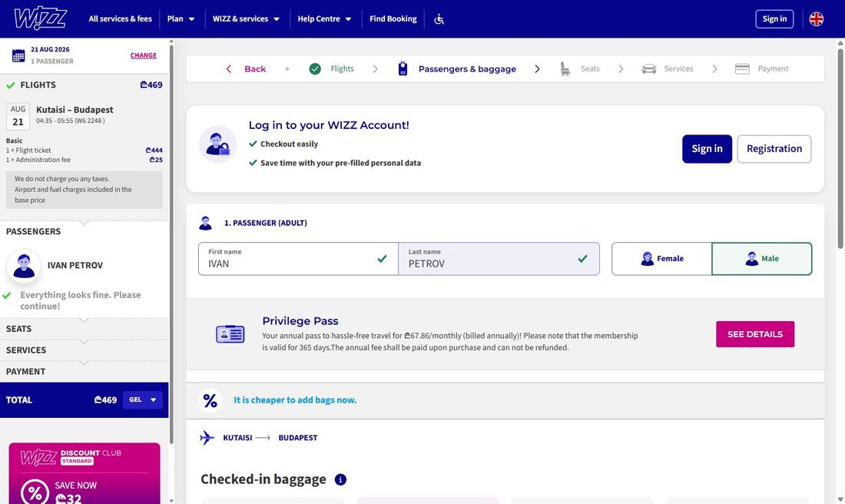This screenshot has width=845, height=504.
Task: Click the UK flag language icon
Action: tap(817, 19)
